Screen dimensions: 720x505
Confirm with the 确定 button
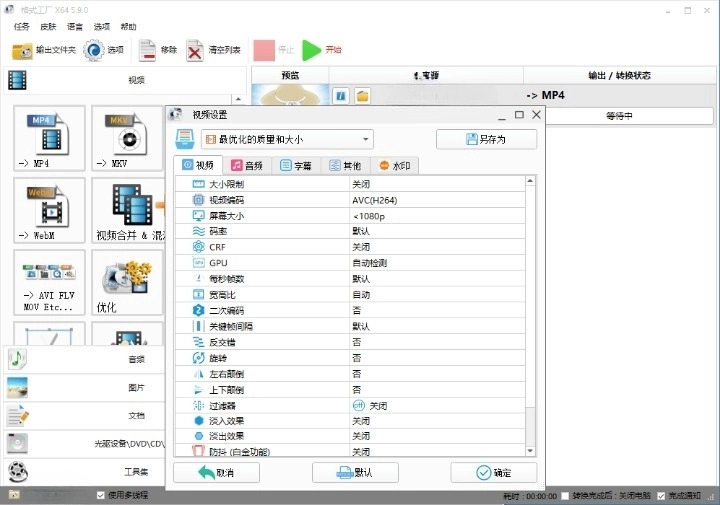(494, 472)
